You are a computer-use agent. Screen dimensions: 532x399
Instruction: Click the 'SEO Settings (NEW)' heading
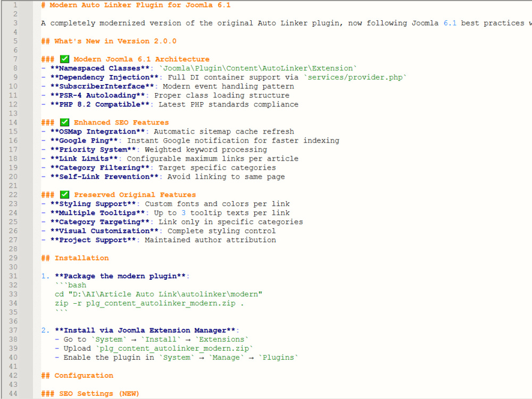99,394
